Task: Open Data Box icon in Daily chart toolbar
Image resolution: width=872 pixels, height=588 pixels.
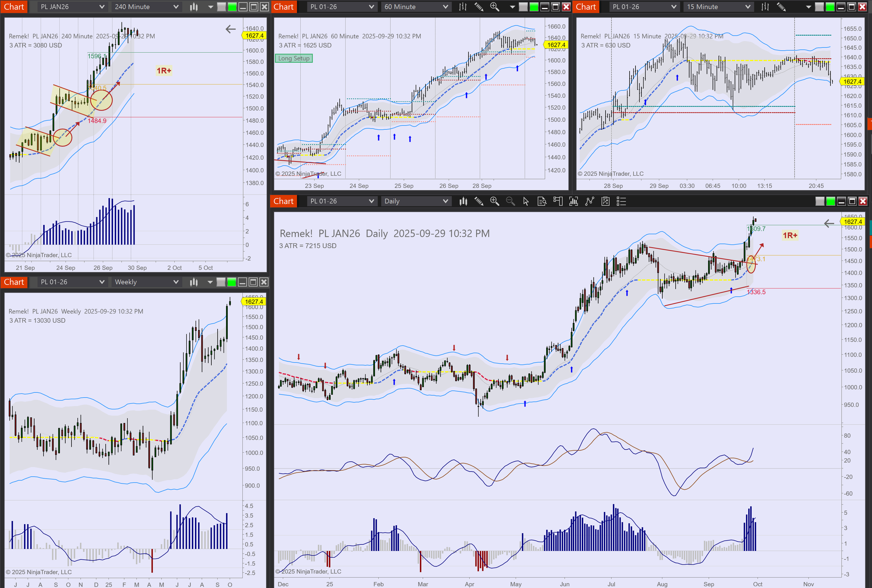Action: point(542,201)
